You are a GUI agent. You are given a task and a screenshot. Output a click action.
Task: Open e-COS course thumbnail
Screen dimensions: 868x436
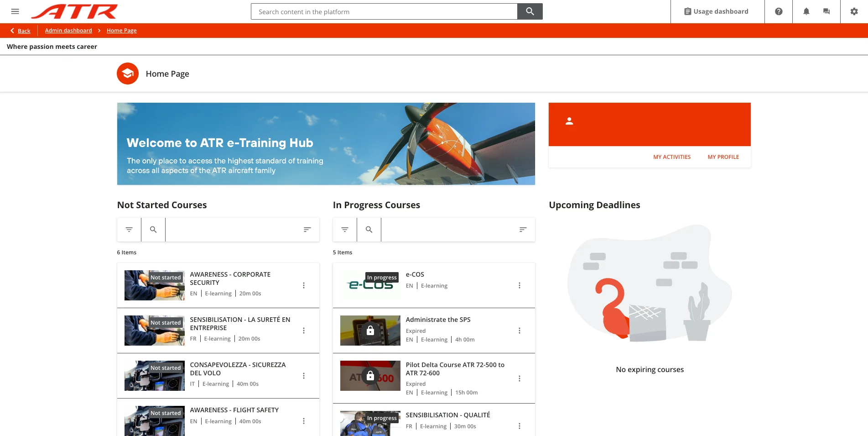(370, 285)
